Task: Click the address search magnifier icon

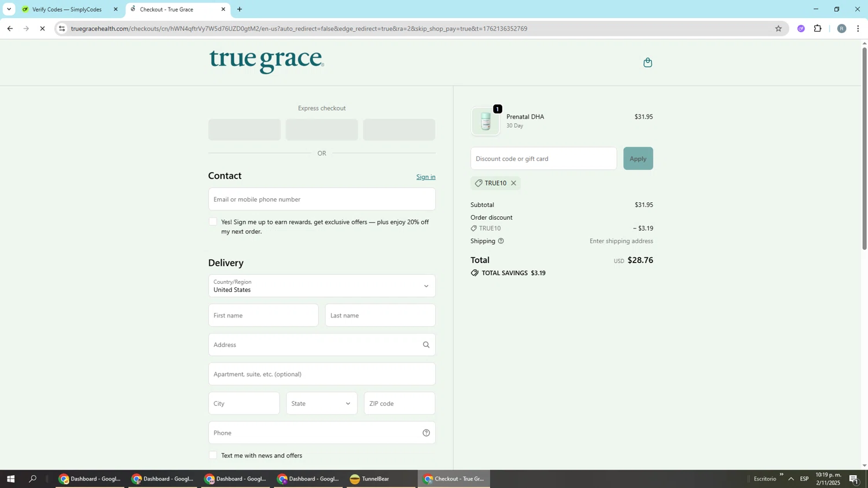Action: [426, 345]
